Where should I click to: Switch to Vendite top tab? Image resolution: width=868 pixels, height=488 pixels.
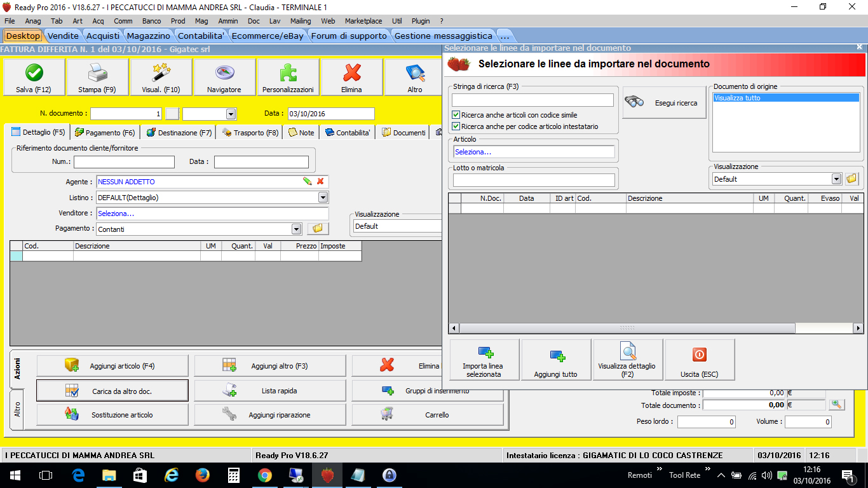(x=64, y=36)
